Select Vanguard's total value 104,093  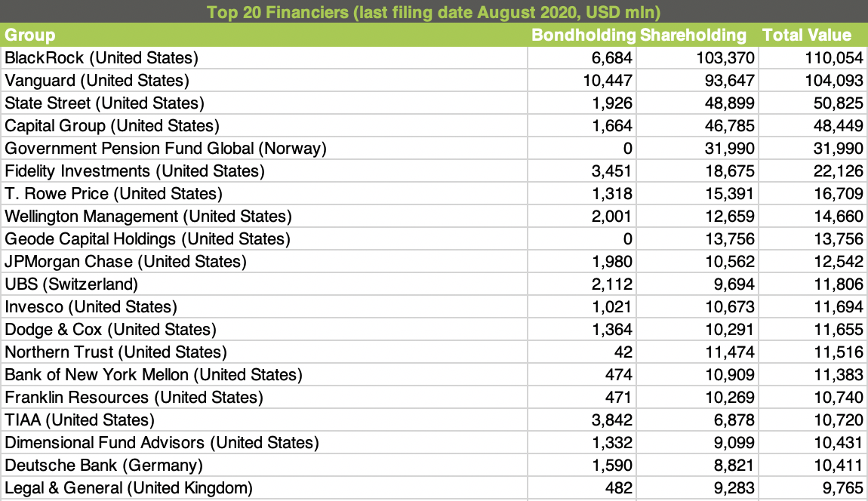pyautogui.click(x=813, y=80)
